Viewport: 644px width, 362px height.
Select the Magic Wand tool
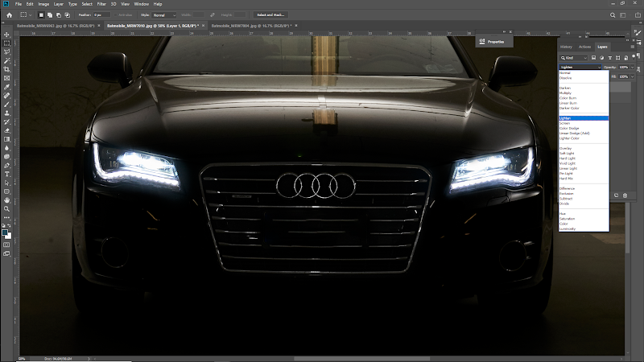click(x=6, y=61)
